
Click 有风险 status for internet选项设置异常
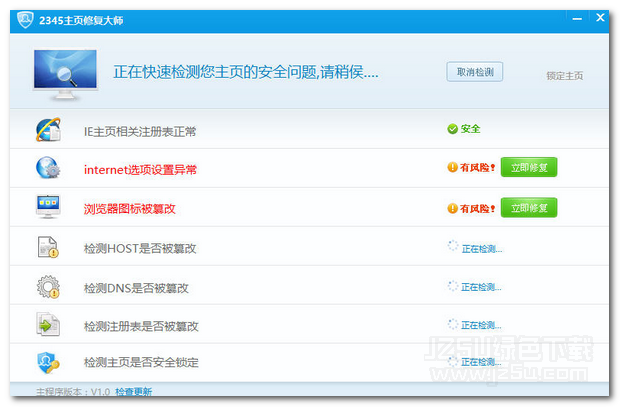point(477,167)
